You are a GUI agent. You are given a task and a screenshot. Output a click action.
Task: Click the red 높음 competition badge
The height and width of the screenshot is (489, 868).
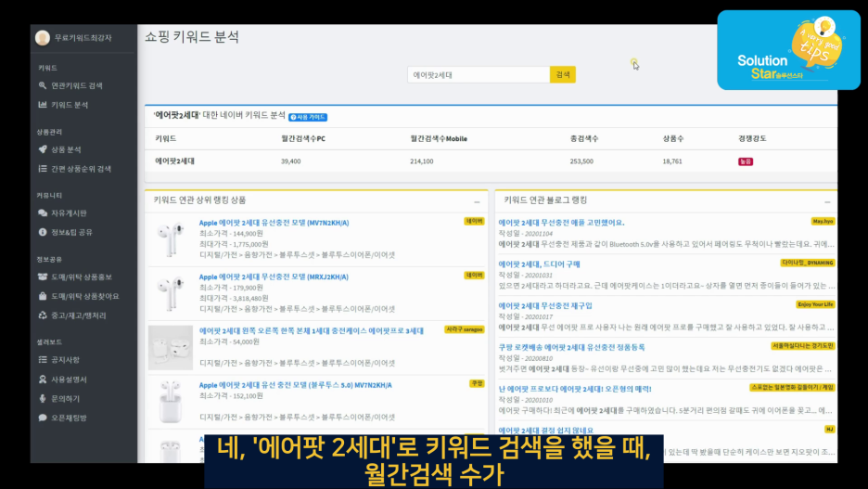745,161
